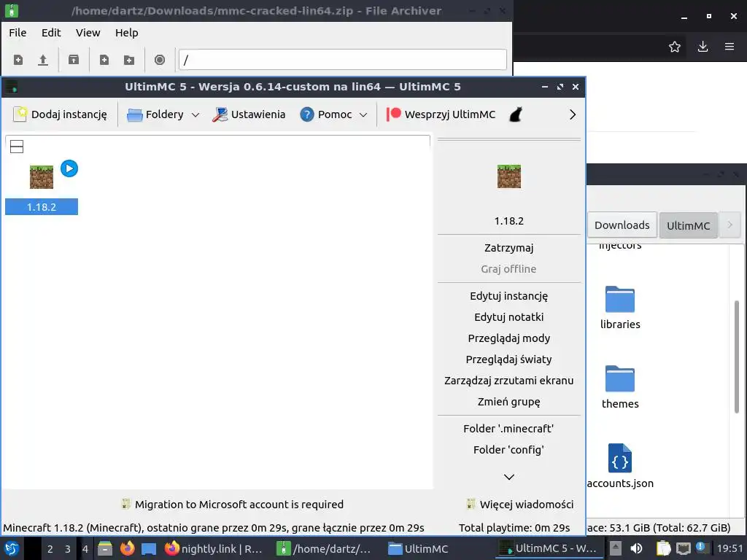
Task: Click extract files icon in File Archiver
Action: pos(74,60)
